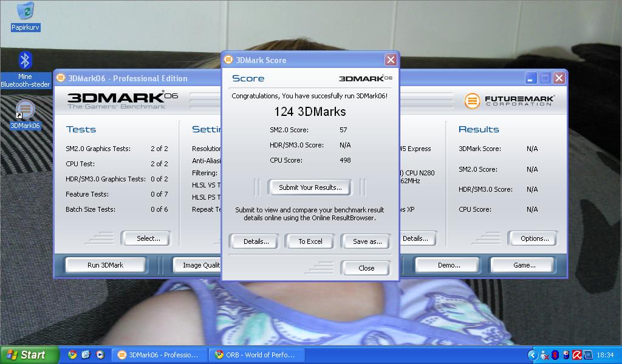
Task: Switch to ORB - World of Perfo... taskbar button
Action: tap(258, 355)
